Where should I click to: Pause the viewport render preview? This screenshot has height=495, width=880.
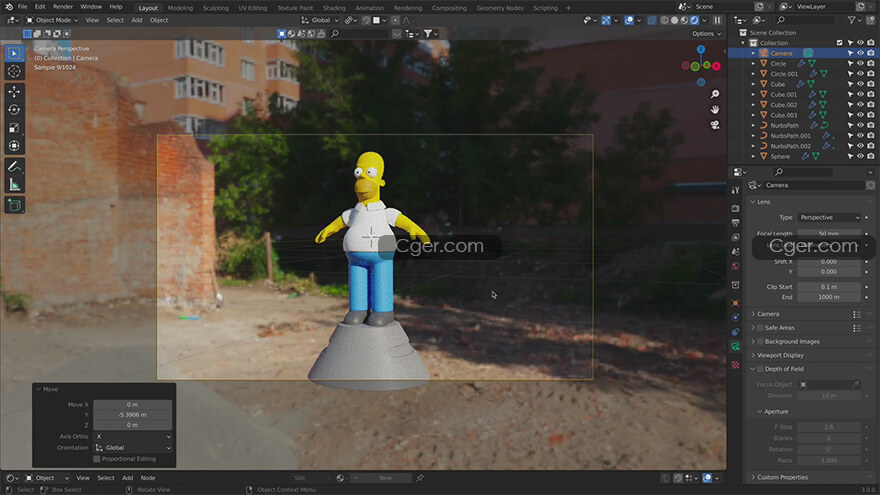[717, 20]
